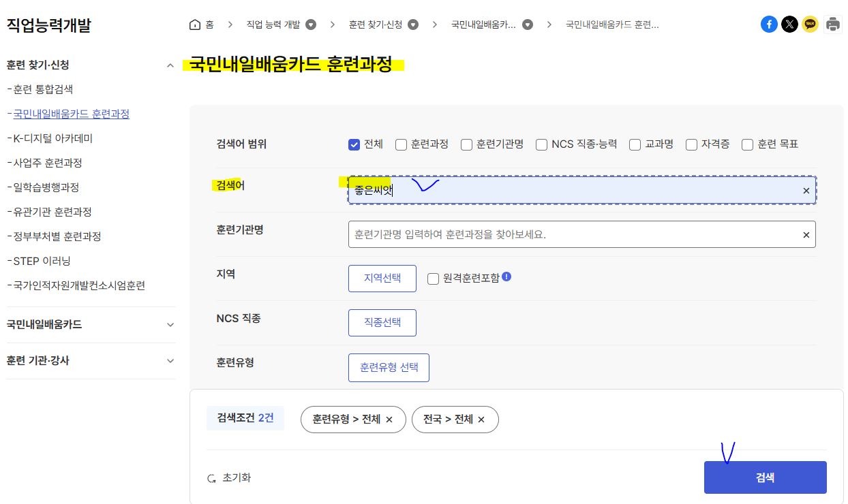Image resolution: width=848 pixels, height=504 pixels.
Task: Clear the 훈련기관명 field with X icon
Action: tap(806, 234)
